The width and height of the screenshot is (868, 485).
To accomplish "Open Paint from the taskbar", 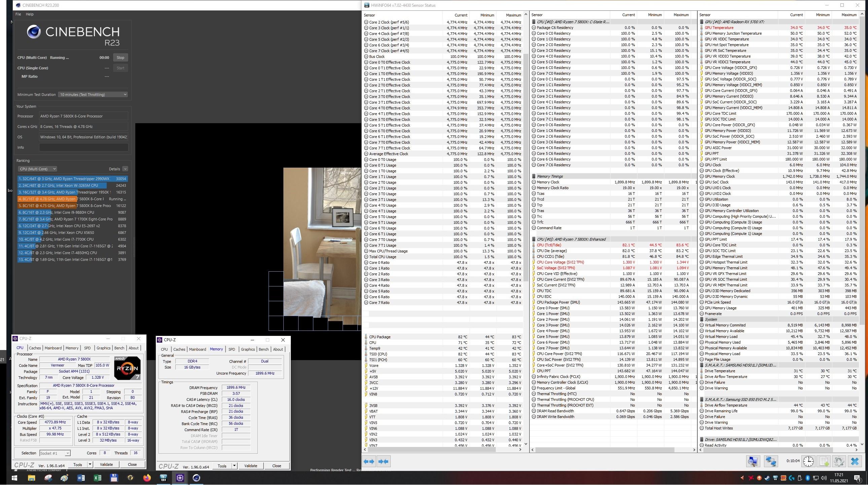I will point(64,478).
